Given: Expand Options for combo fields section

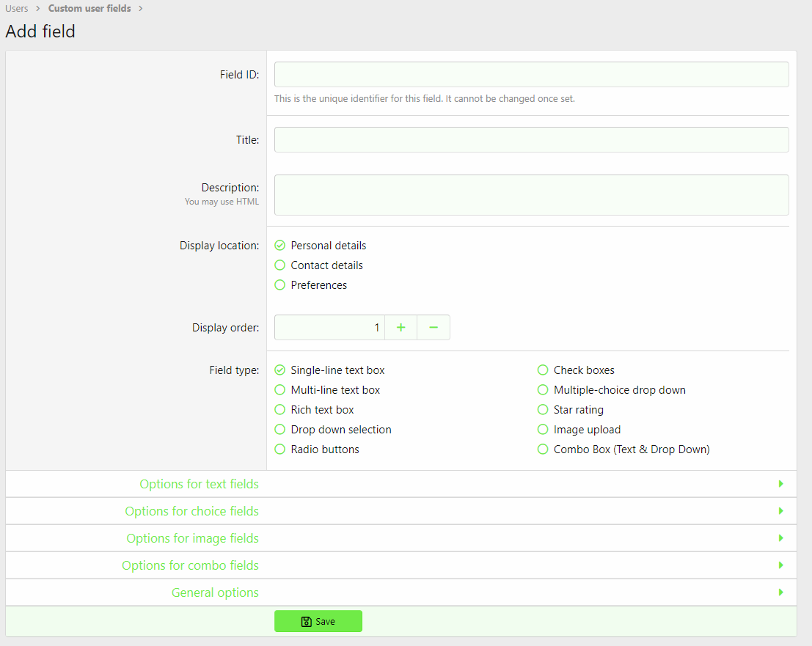Looking at the screenshot, I should [400, 565].
